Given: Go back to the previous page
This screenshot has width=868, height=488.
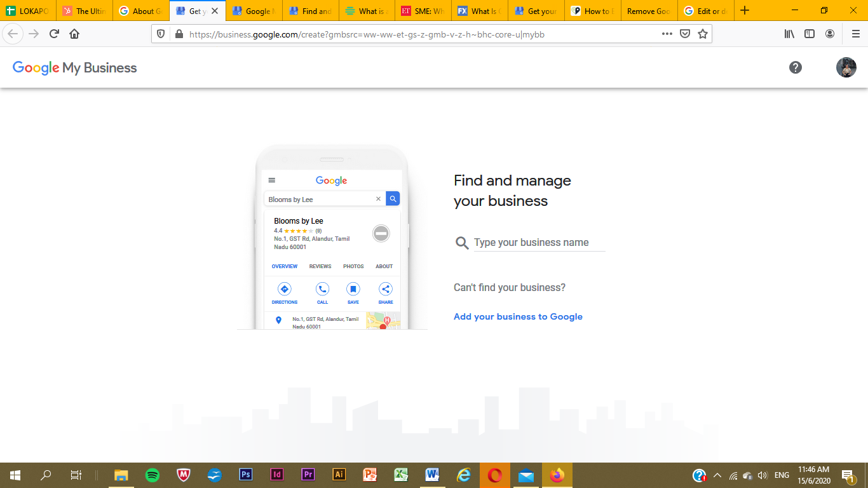Looking at the screenshot, I should 13,34.
